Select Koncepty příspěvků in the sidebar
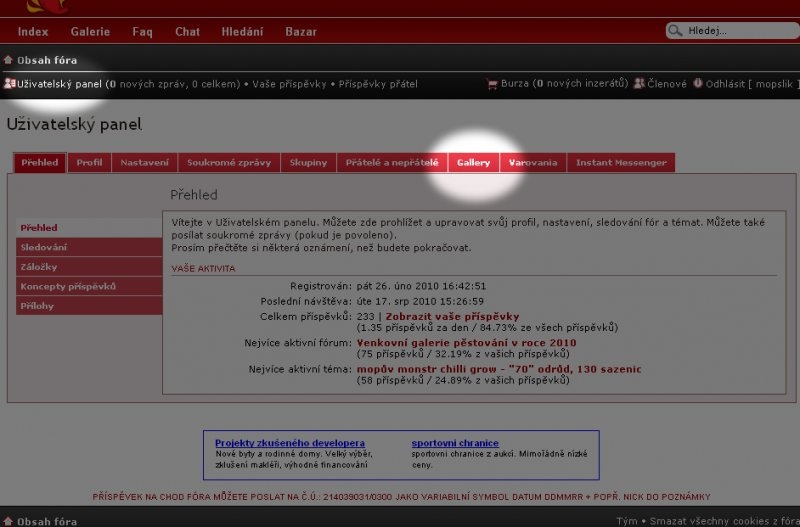800x527 pixels. tap(68, 286)
